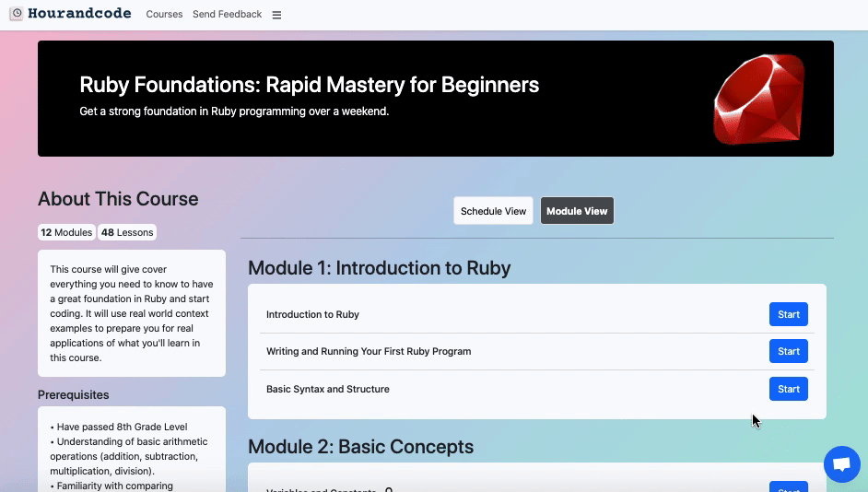Switch to Schedule View
The width and height of the screenshot is (868, 492).
(493, 211)
